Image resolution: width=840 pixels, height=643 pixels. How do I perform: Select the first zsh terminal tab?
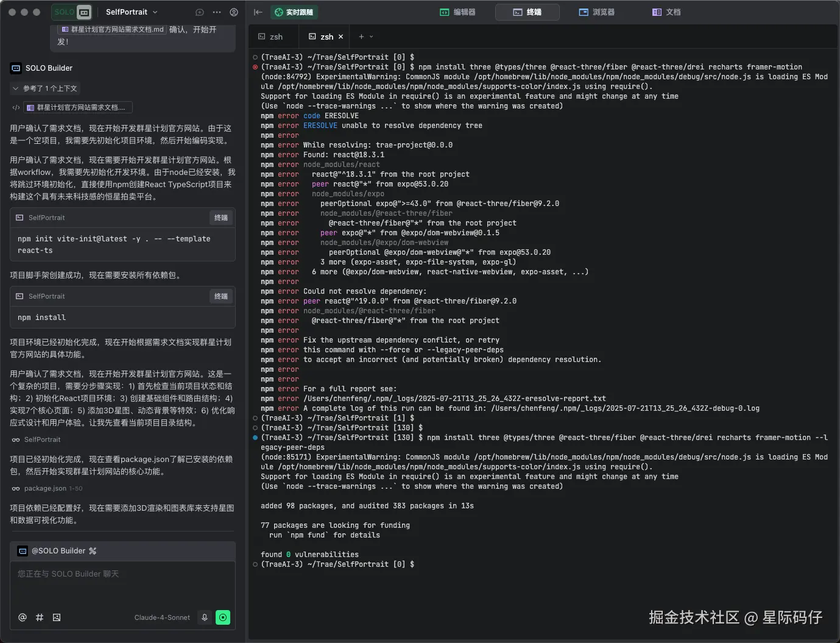pyautogui.click(x=270, y=37)
